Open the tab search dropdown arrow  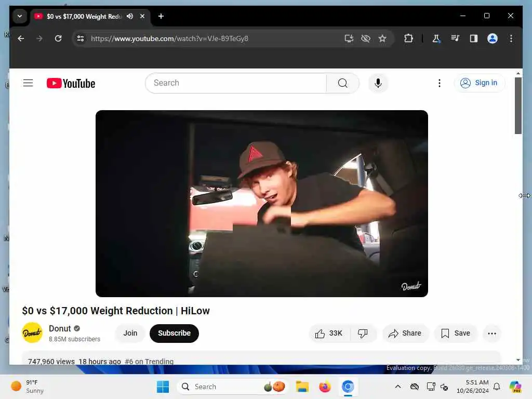pyautogui.click(x=20, y=16)
